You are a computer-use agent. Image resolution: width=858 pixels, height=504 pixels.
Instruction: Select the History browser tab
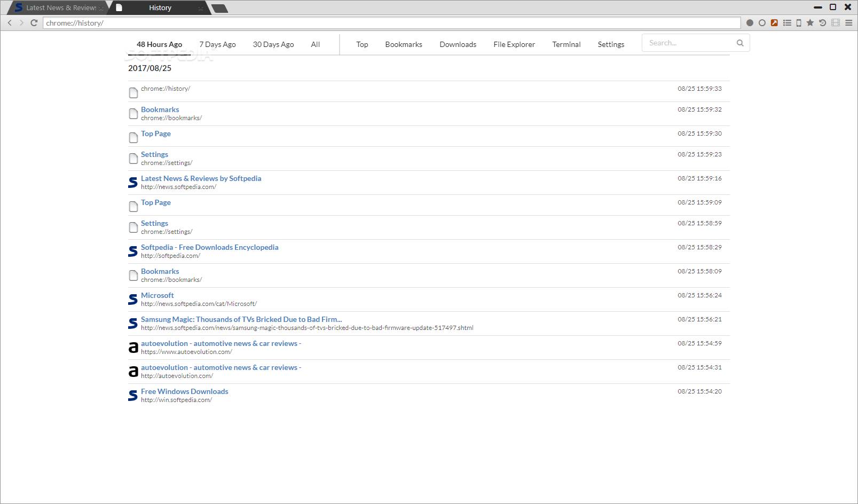pyautogui.click(x=160, y=8)
